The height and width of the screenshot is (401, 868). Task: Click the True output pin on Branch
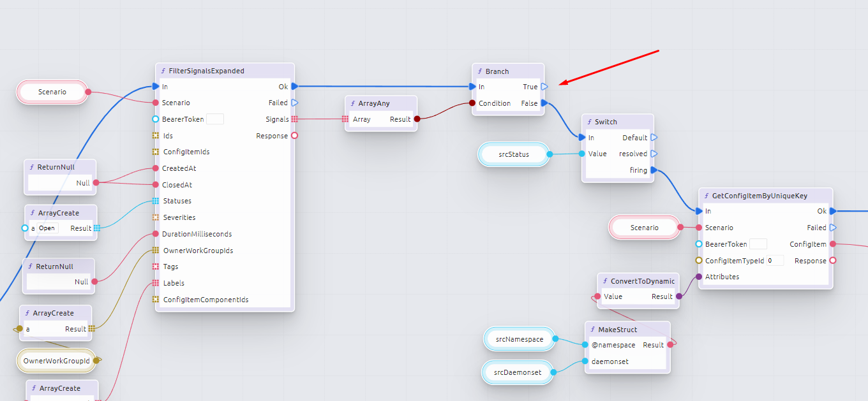[544, 87]
